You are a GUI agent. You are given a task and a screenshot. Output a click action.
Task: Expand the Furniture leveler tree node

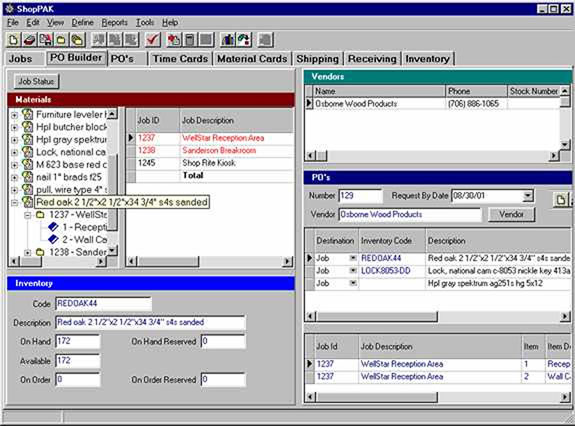[14, 115]
